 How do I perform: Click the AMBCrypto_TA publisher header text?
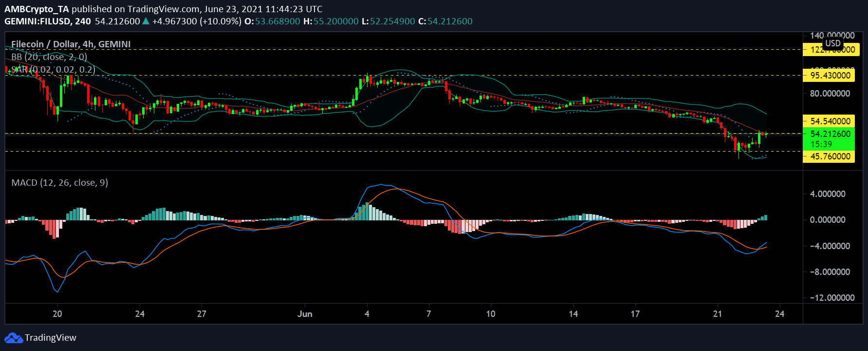pyautogui.click(x=37, y=9)
